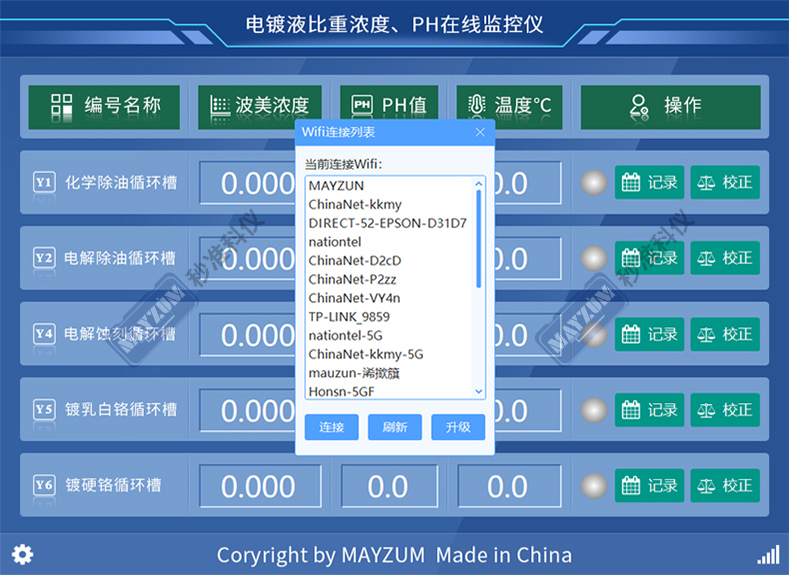Toggle the Y5 row status indicator light

click(x=595, y=410)
